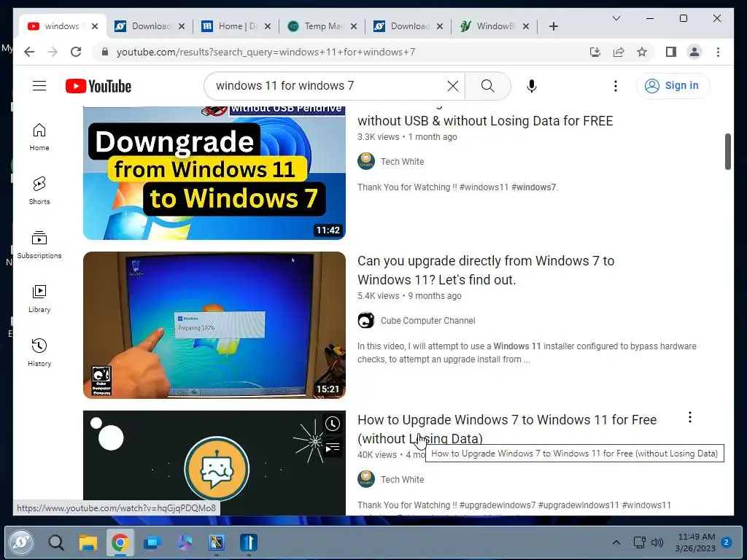
Task: Open YouTube settings three-dot menu
Action: pos(616,86)
